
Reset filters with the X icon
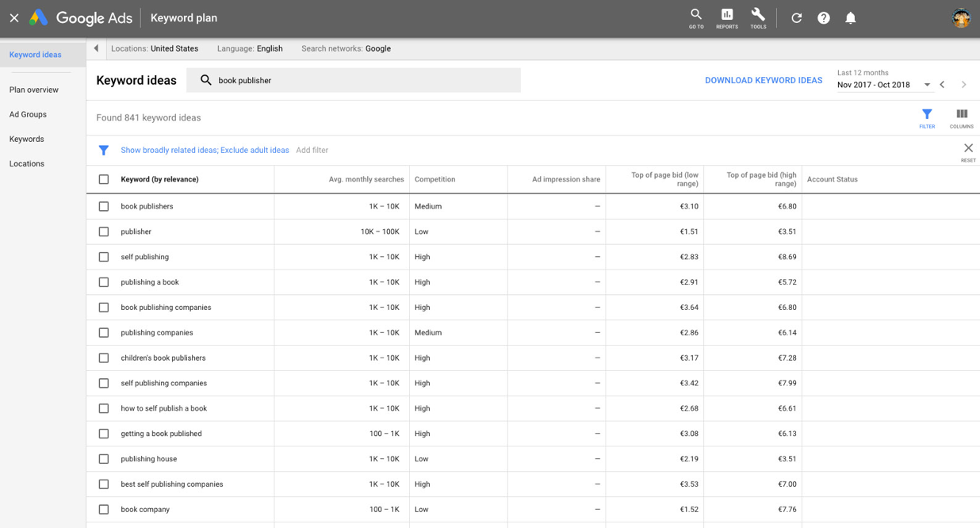(x=968, y=150)
